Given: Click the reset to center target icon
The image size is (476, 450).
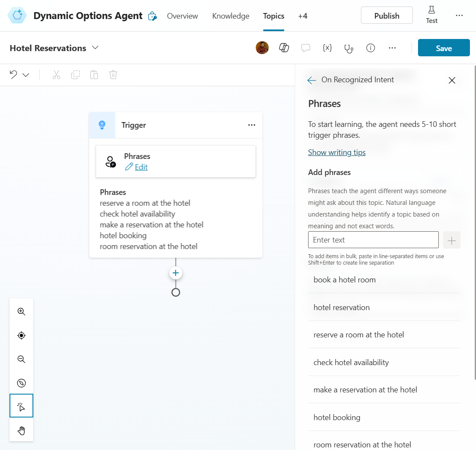Looking at the screenshot, I should pyautogui.click(x=21, y=335).
